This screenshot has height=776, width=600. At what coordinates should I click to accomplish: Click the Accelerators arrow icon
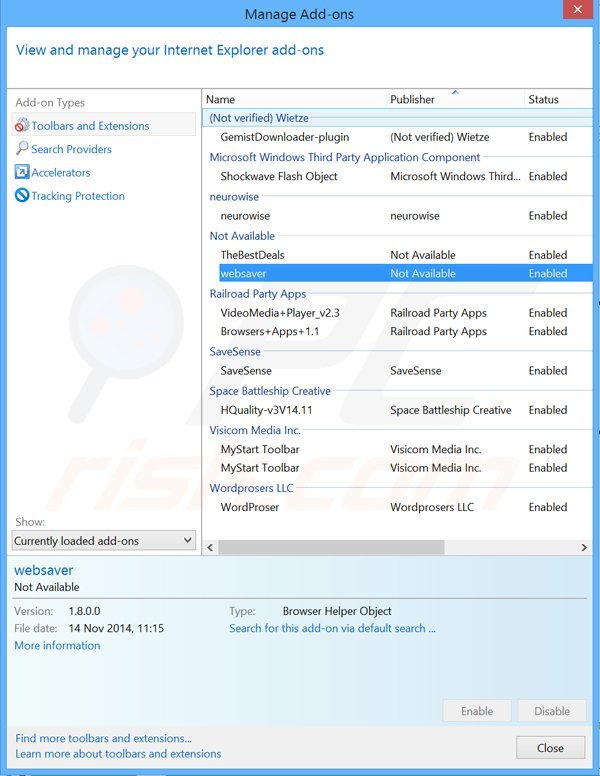(22, 172)
